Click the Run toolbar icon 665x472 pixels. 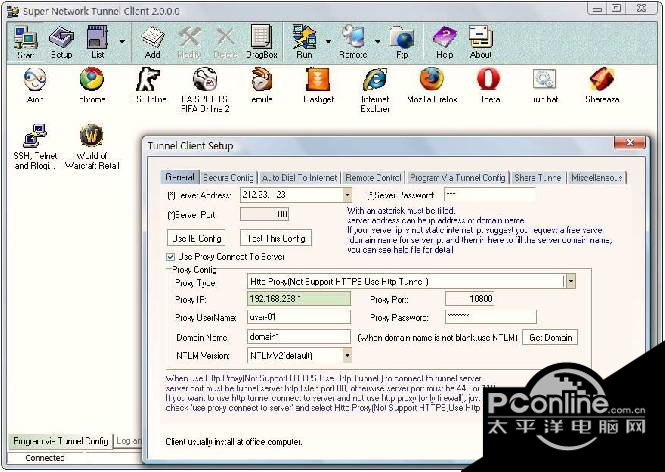coord(304,42)
